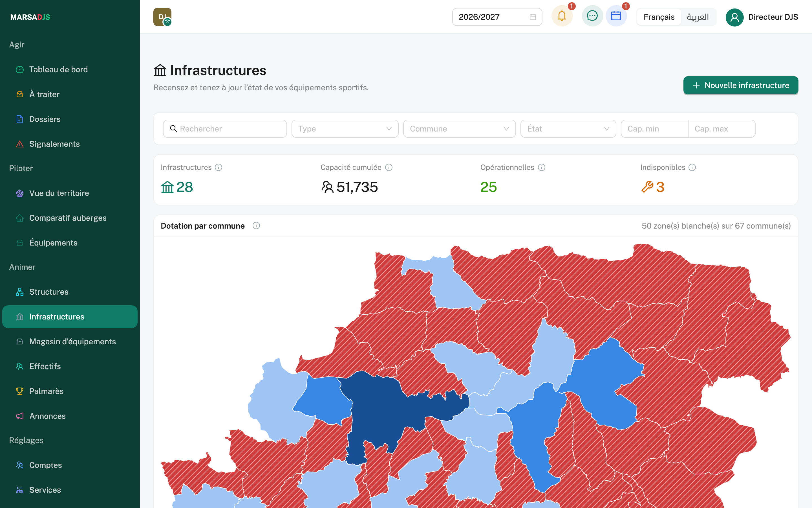Open Magasin d'équipements

(70, 342)
